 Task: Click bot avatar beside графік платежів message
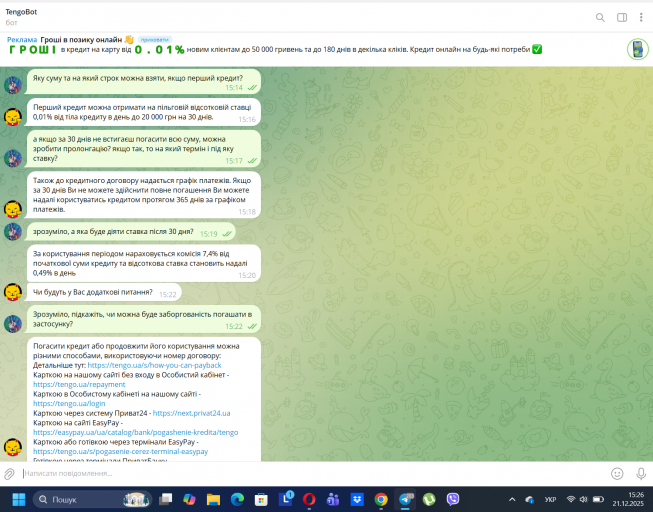click(13, 209)
